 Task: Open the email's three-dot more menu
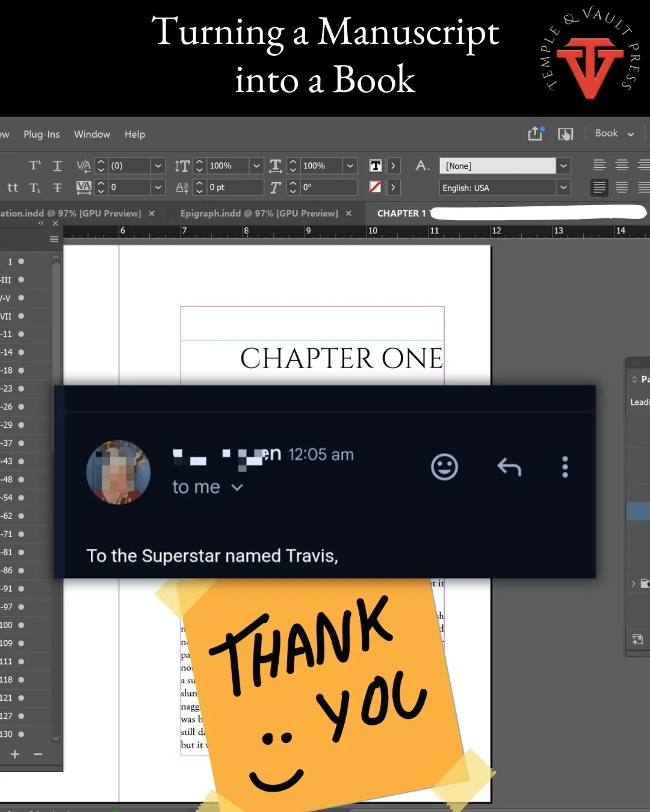pyautogui.click(x=565, y=467)
